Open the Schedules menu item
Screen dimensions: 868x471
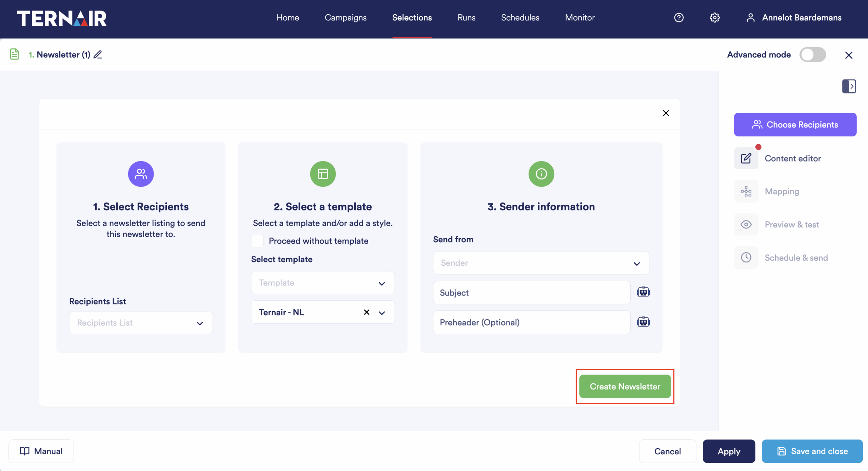click(x=520, y=18)
